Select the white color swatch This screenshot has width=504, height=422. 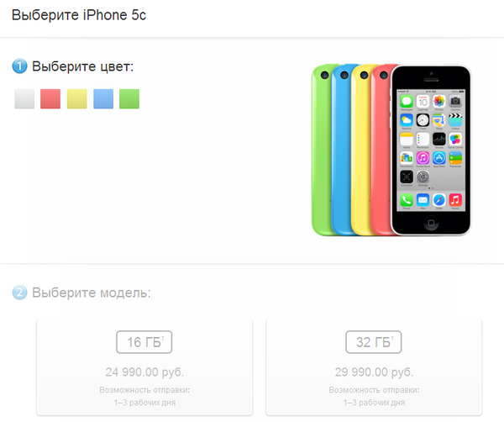(24, 98)
